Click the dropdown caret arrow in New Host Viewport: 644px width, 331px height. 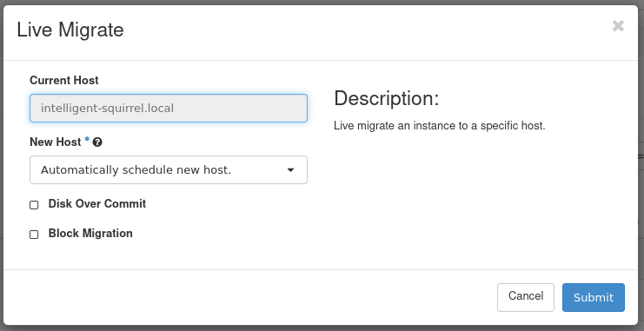290,170
